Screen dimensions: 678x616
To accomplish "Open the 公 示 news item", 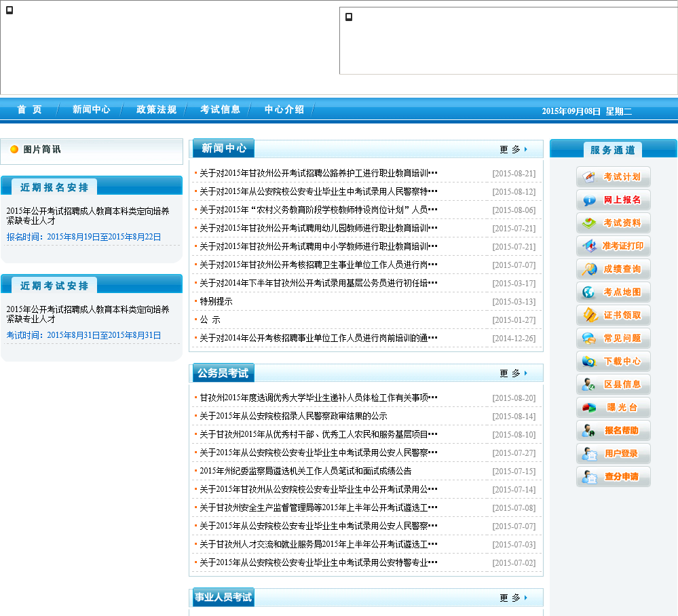I will click(x=210, y=320).
